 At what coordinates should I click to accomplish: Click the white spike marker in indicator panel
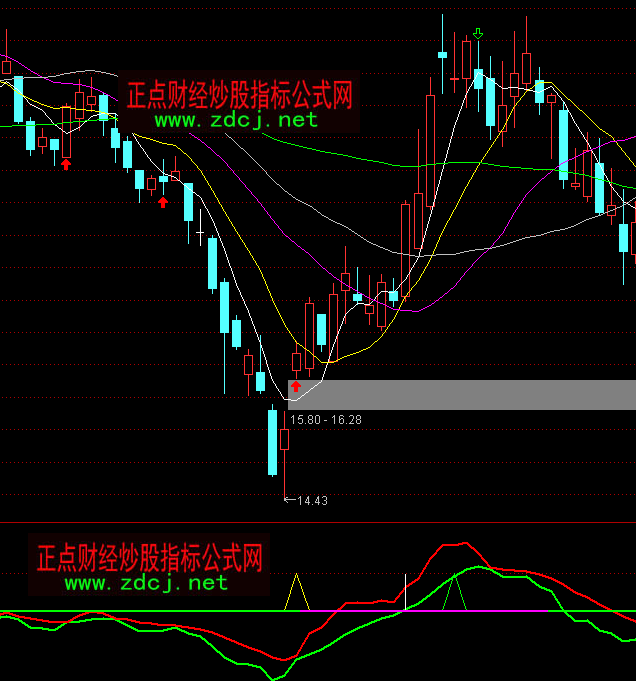coord(405,591)
